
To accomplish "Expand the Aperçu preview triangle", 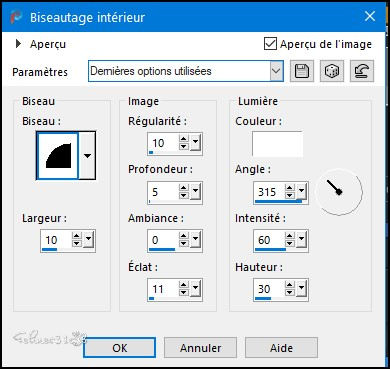I will pyautogui.click(x=18, y=44).
